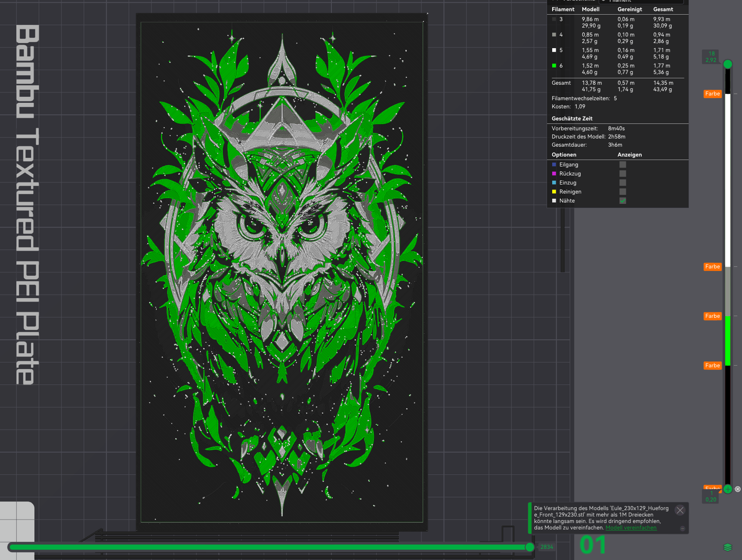Follow the 'Modell vereinfachen' link
The width and height of the screenshot is (742, 560).
tap(631, 528)
